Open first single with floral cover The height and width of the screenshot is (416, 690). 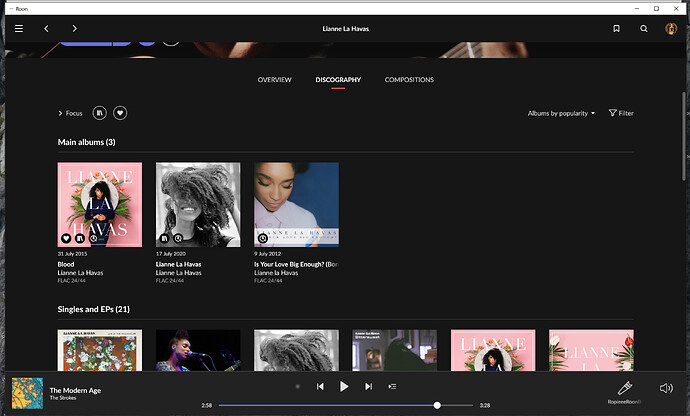(100, 350)
